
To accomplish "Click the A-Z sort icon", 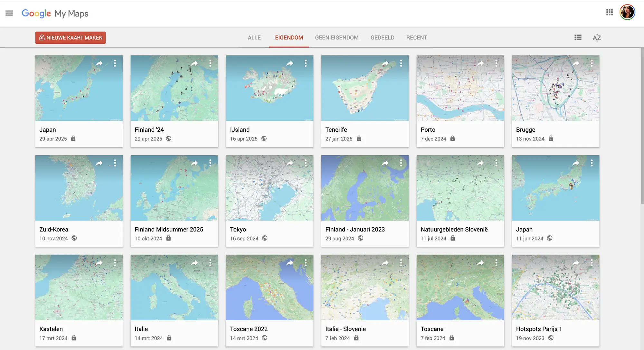I will tap(597, 38).
